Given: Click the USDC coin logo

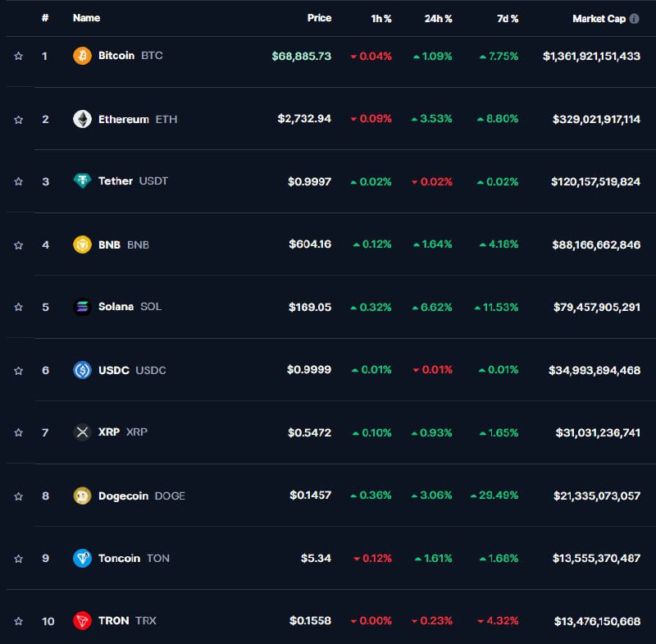Looking at the screenshot, I should [82, 370].
